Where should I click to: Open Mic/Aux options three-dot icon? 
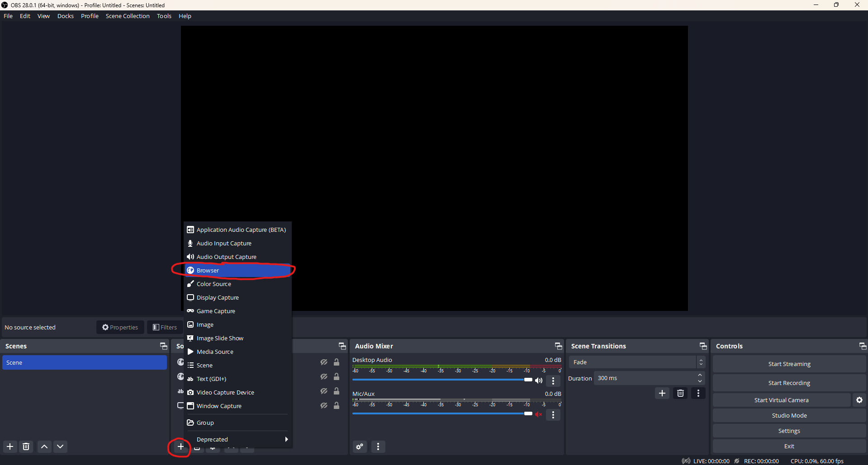pyautogui.click(x=553, y=414)
